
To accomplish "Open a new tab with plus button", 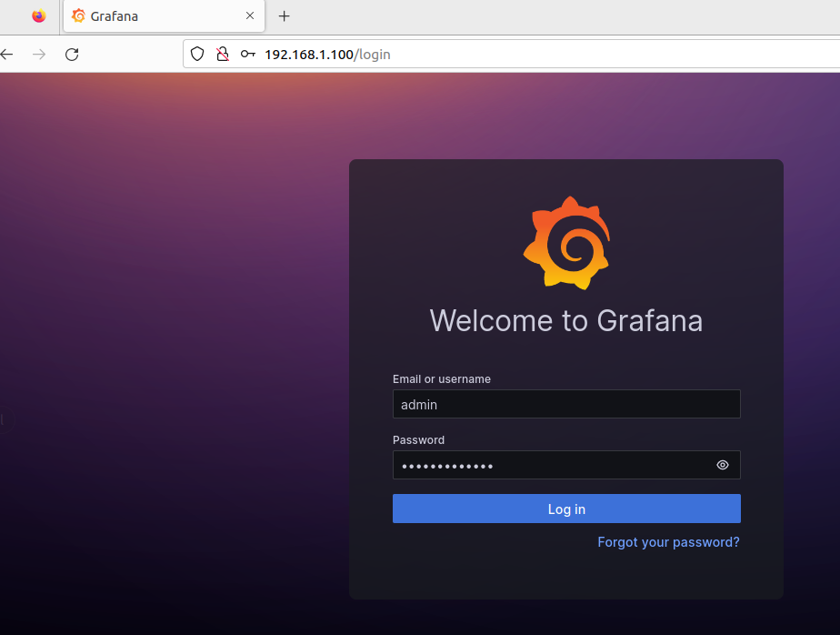I will 285,16.
